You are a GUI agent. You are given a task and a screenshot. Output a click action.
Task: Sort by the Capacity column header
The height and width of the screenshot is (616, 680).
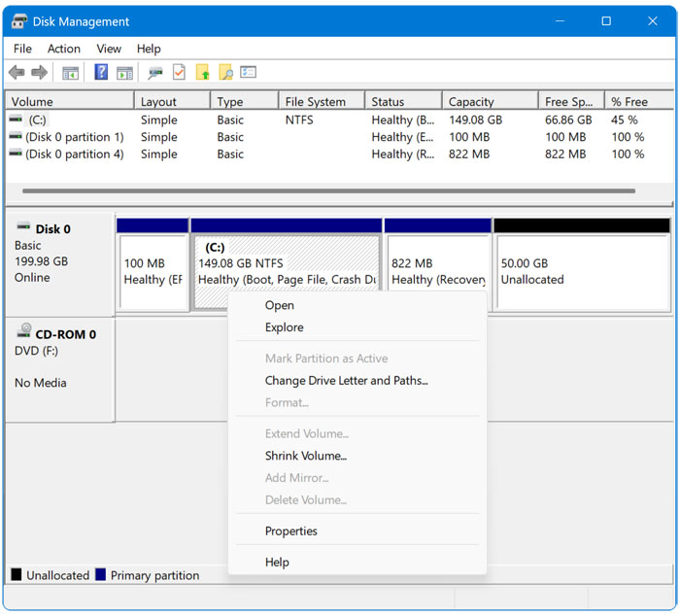click(491, 101)
